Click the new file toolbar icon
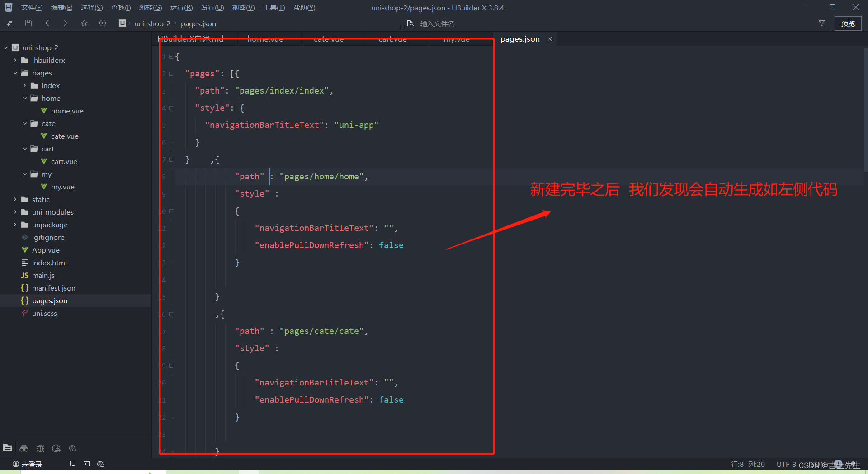Screen dimensions: 868x474 pyautogui.click(x=10, y=23)
